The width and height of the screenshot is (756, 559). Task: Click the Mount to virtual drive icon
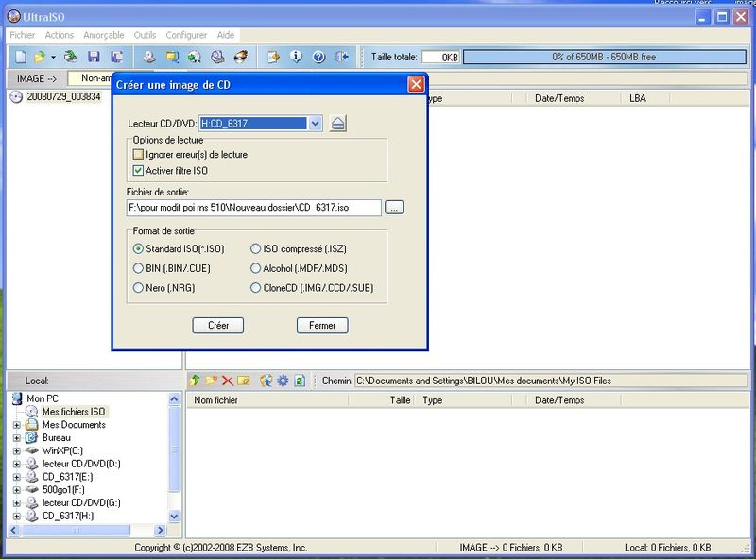pos(217,57)
